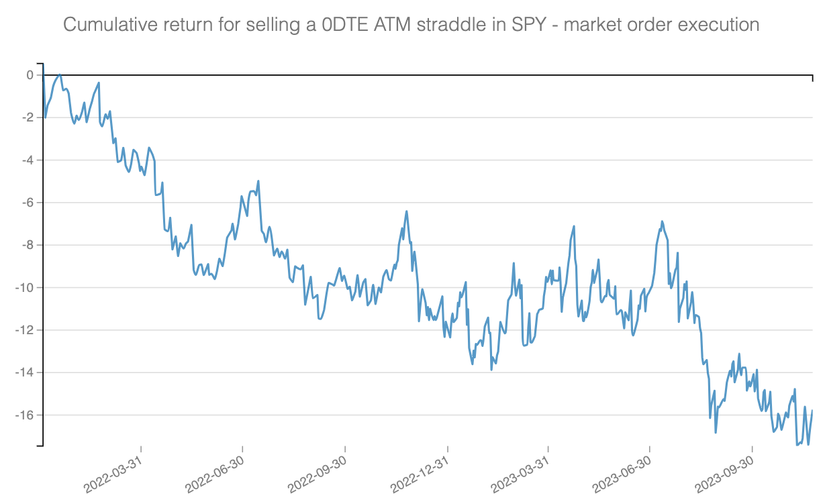Click the -6 y-axis tick label
823x504 pixels.
27,203
